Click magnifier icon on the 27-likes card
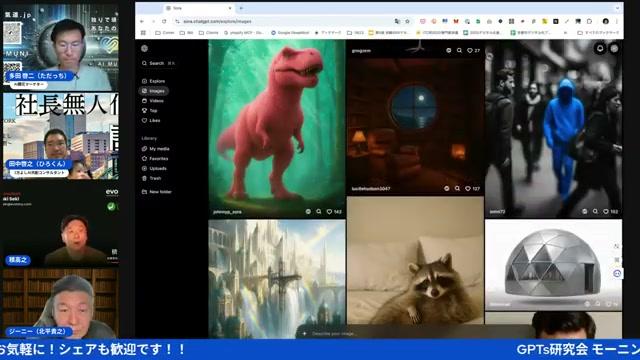Viewport: 640px width, 360px height. click(x=459, y=51)
